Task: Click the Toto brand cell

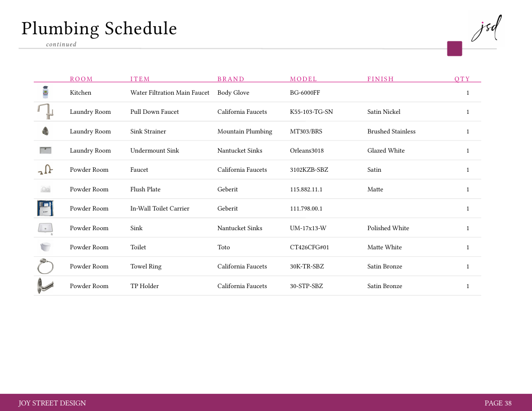Action: 223,247
